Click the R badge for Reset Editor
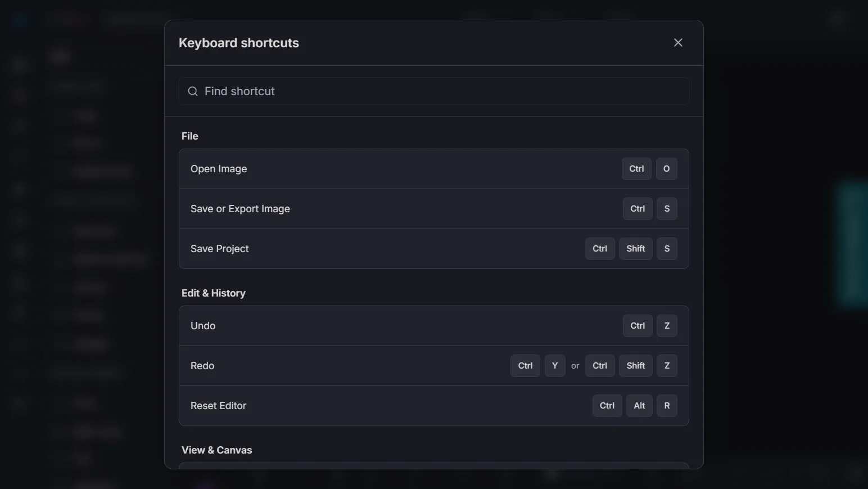 666,406
